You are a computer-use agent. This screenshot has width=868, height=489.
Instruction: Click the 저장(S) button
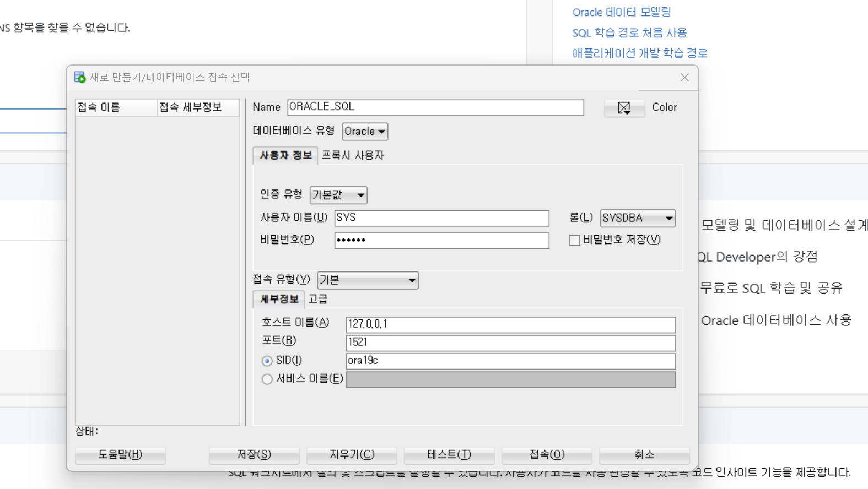(x=254, y=455)
